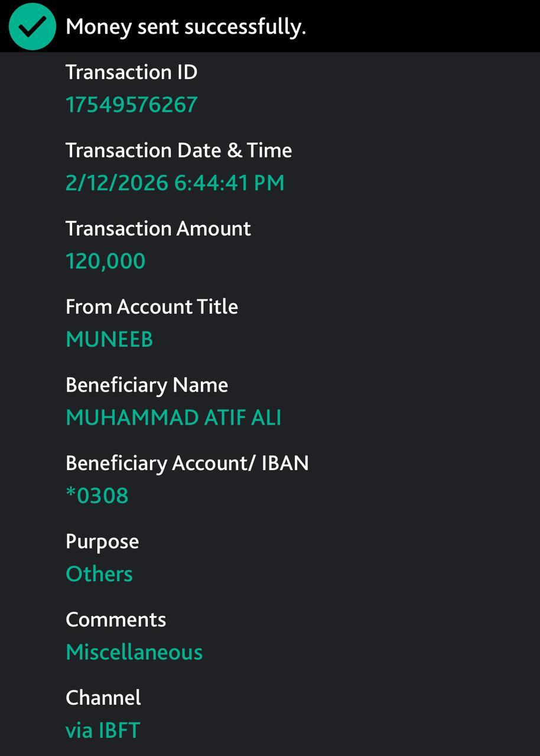Screen dimensions: 540x756
Task: Select the masked account number *0308
Action: click(97, 496)
